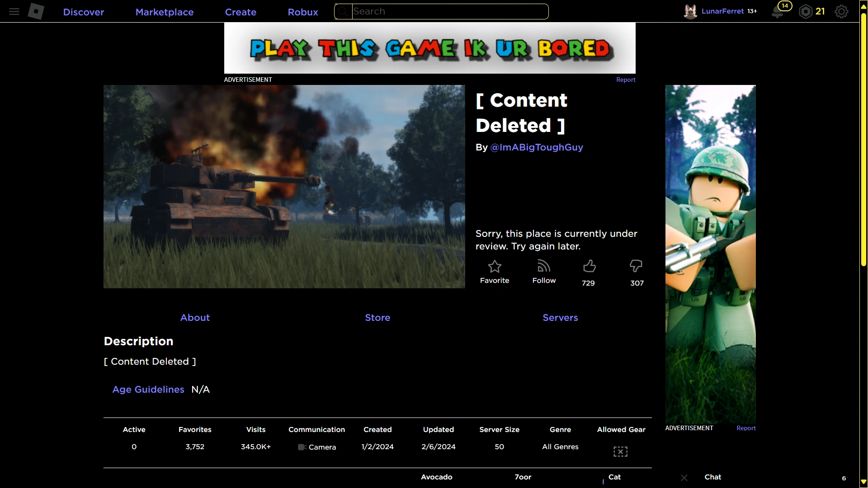The image size is (868, 488).
Task: Click the search magnifier icon
Action: [x=343, y=12]
